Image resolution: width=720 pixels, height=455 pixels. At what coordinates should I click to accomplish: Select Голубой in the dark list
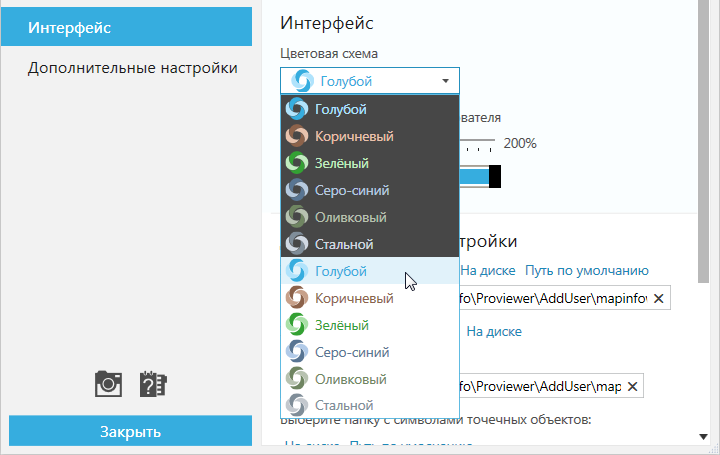point(370,109)
